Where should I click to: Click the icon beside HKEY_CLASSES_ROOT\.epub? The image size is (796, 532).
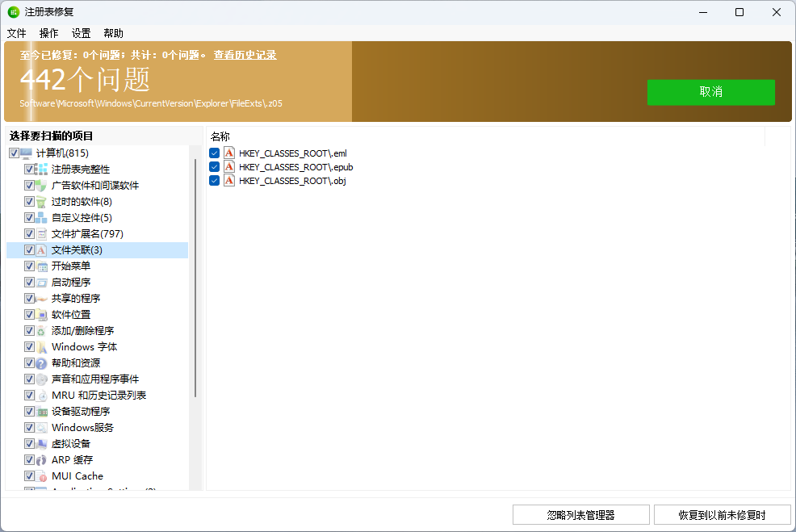(x=229, y=166)
